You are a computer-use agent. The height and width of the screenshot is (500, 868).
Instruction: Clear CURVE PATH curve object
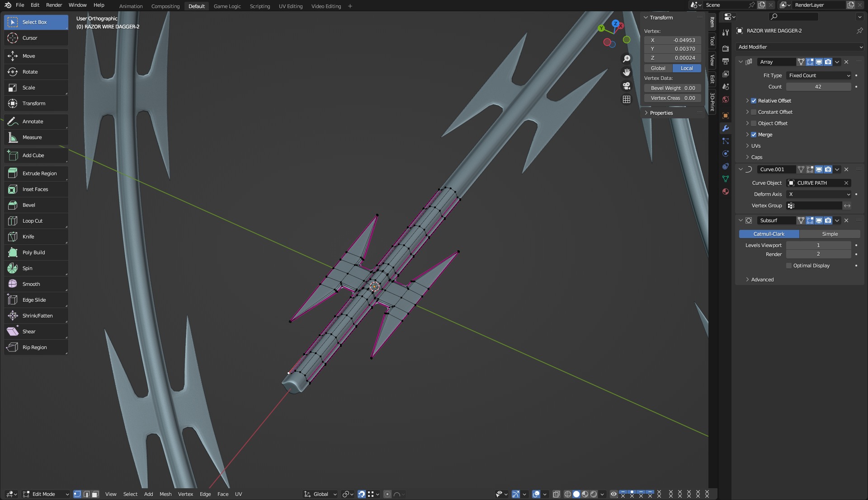click(846, 183)
